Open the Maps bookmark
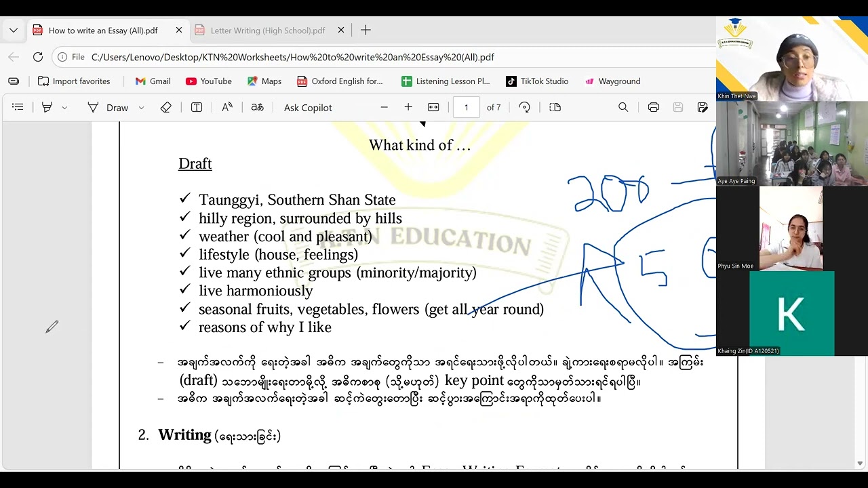This screenshot has width=868, height=488. 264,81
